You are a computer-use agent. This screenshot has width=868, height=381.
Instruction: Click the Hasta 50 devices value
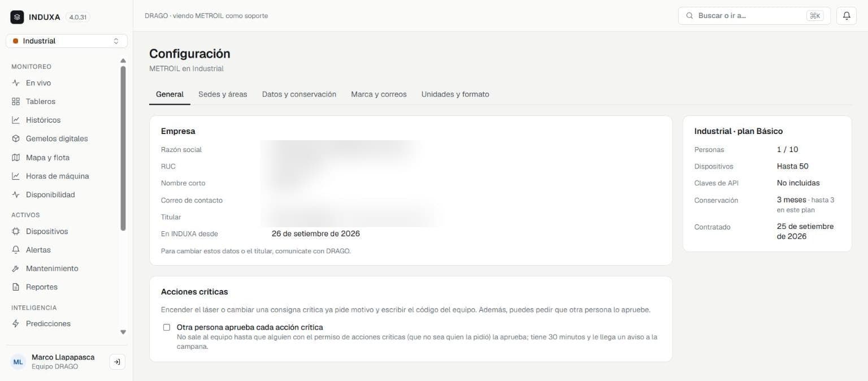(x=793, y=167)
